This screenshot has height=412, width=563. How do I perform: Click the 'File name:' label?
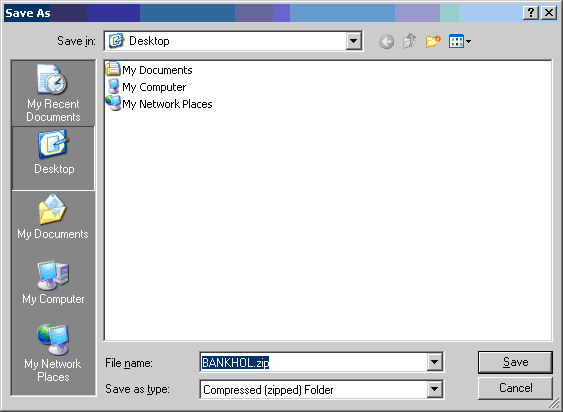coord(129,363)
